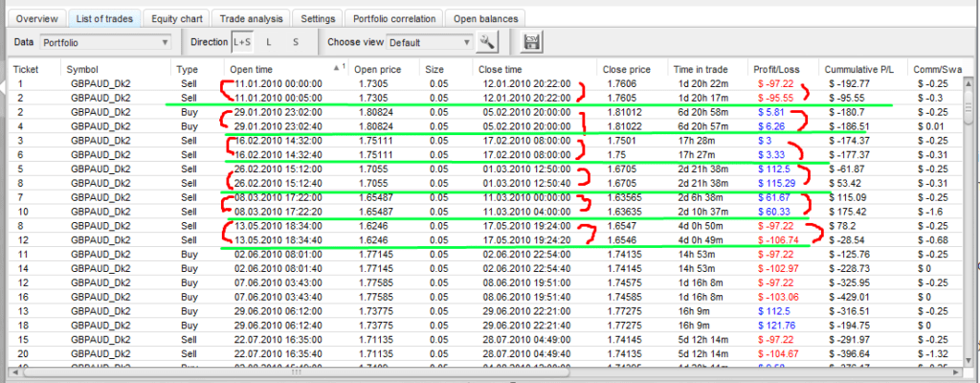Viewport: 980px width, 383px height.
Task: Click profit value $ 112.5 with close price 1.6705
Action: [773, 169]
